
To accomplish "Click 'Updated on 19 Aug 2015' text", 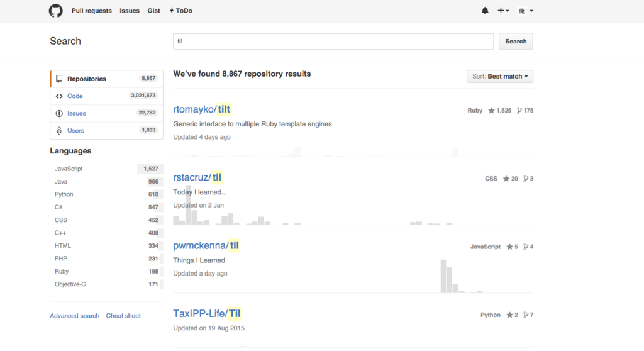I will 209,328.
